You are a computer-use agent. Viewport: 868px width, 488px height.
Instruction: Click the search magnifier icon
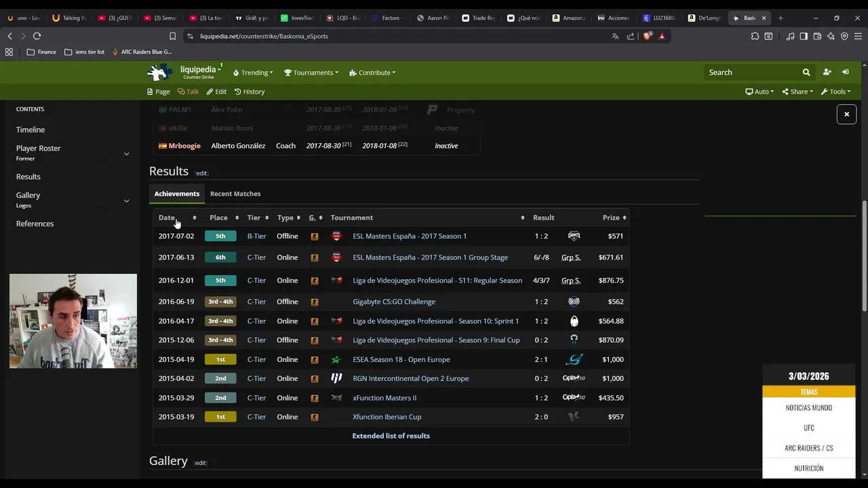(806, 73)
